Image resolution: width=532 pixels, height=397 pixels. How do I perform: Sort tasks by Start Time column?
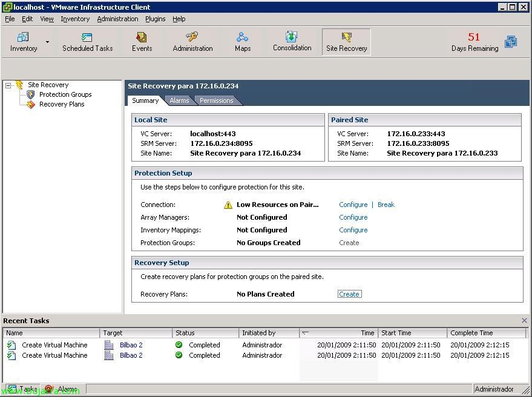(x=413, y=333)
